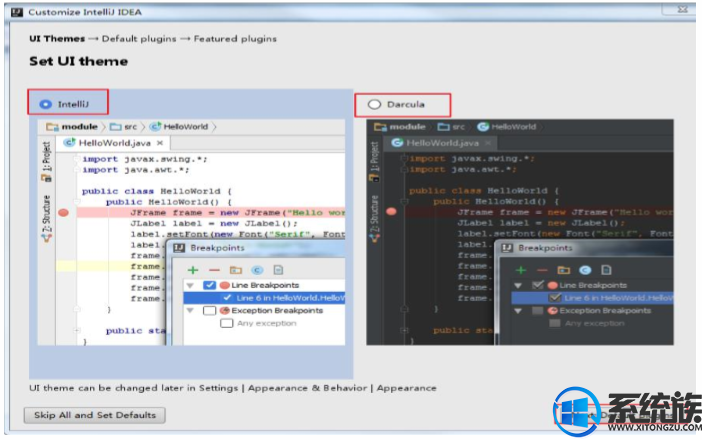
Task: Collapse Exception Breakpoints node in light preview
Action: 190,311
